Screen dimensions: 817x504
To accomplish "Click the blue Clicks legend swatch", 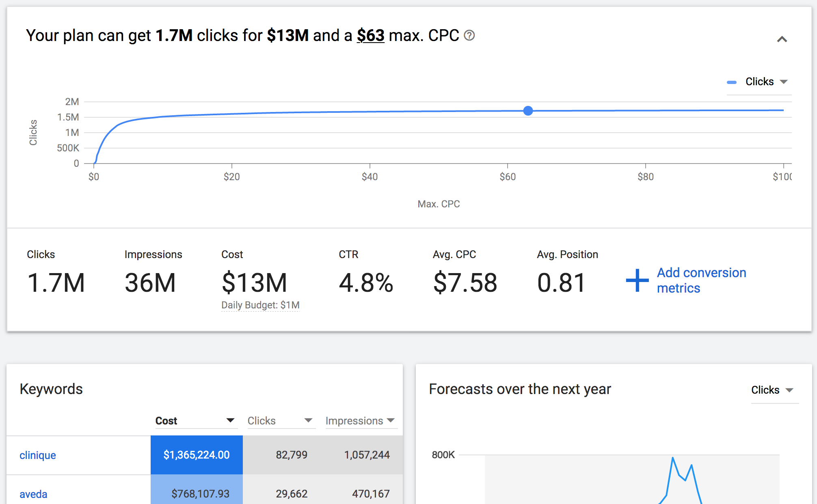I will click(x=732, y=82).
